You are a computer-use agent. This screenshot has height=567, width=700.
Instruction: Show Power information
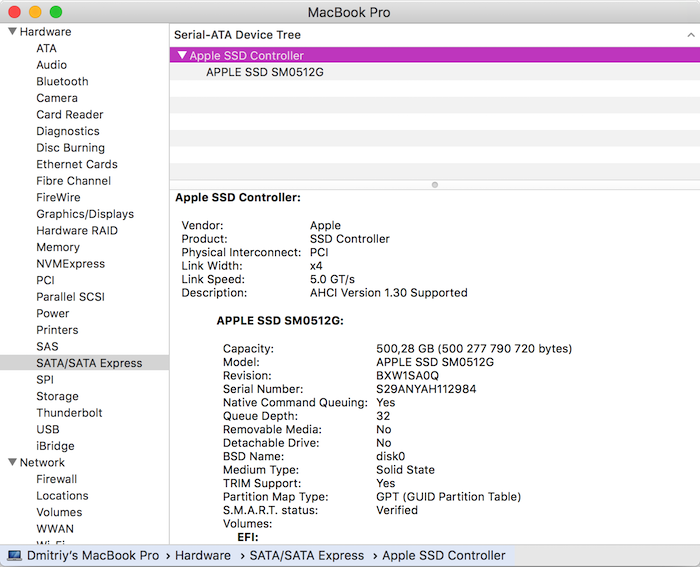[x=53, y=313]
